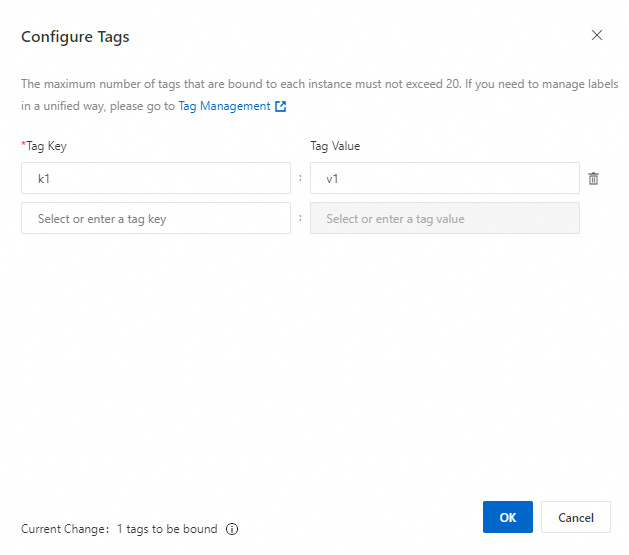Image resolution: width=629 pixels, height=555 pixels.
Task: Close the Configure Tags dialog
Action: tap(597, 35)
